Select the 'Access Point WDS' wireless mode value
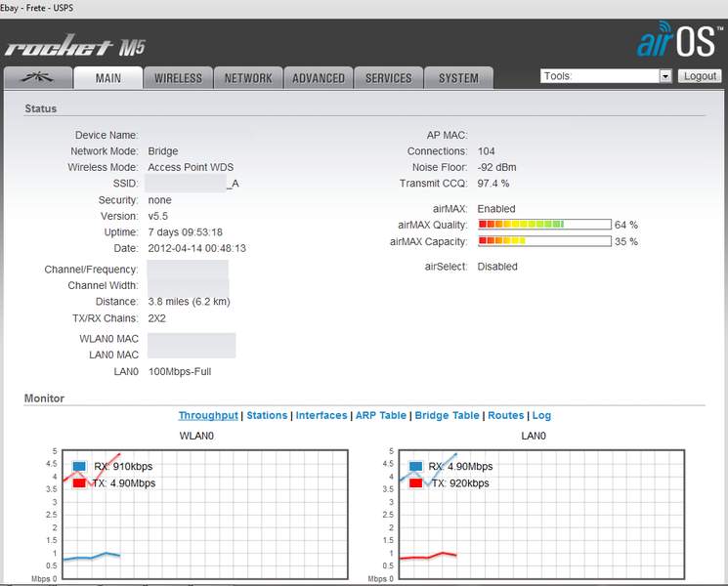The image size is (728, 586). coord(191,167)
